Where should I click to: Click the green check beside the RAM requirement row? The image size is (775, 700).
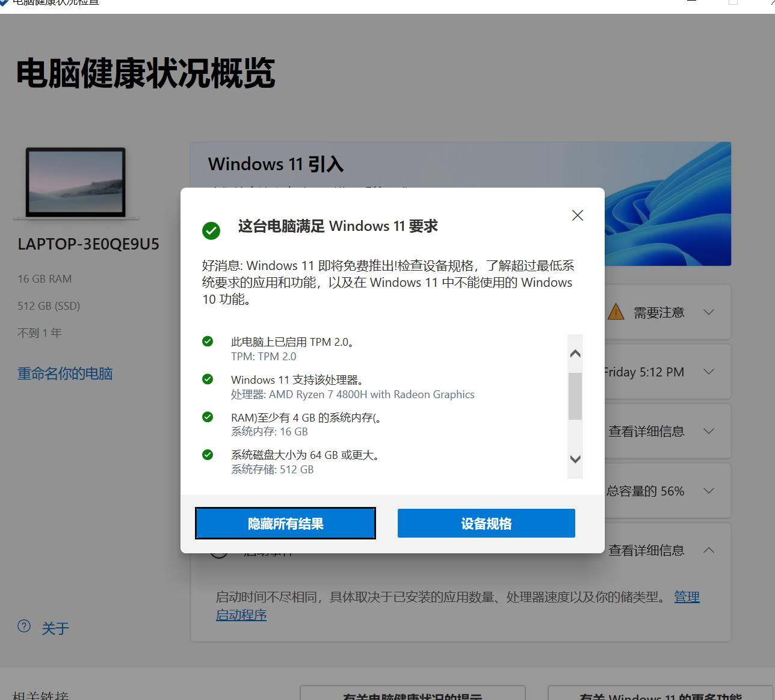tap(208, 417)
